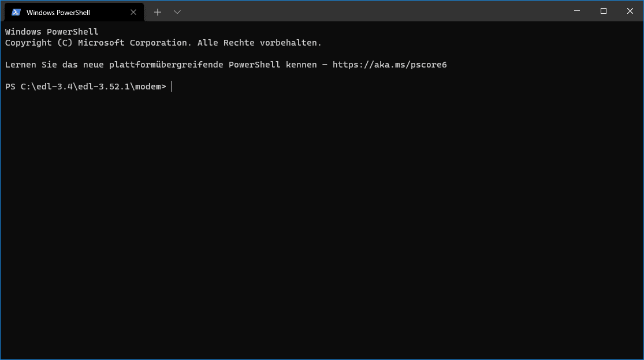The width and height of the screenshot is (644, 360).
Task: Close the Windows PowerShell tab
Action: point(133,12)
